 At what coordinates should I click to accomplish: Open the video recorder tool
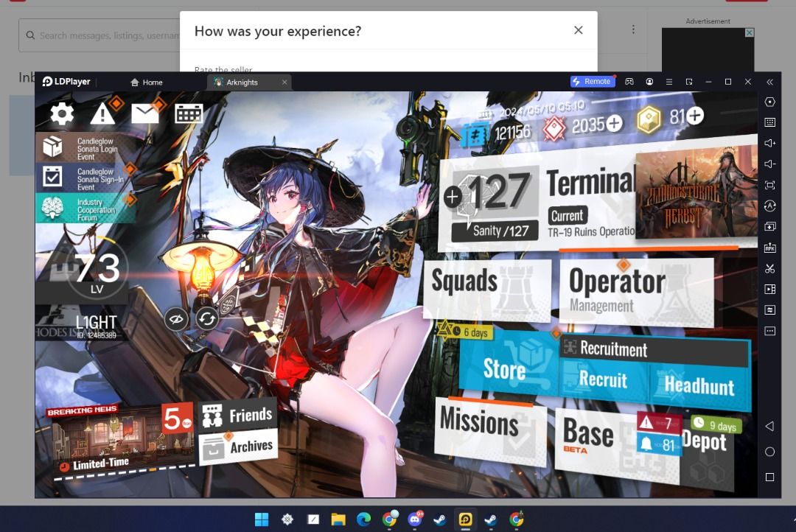click(x=769, y=290)
